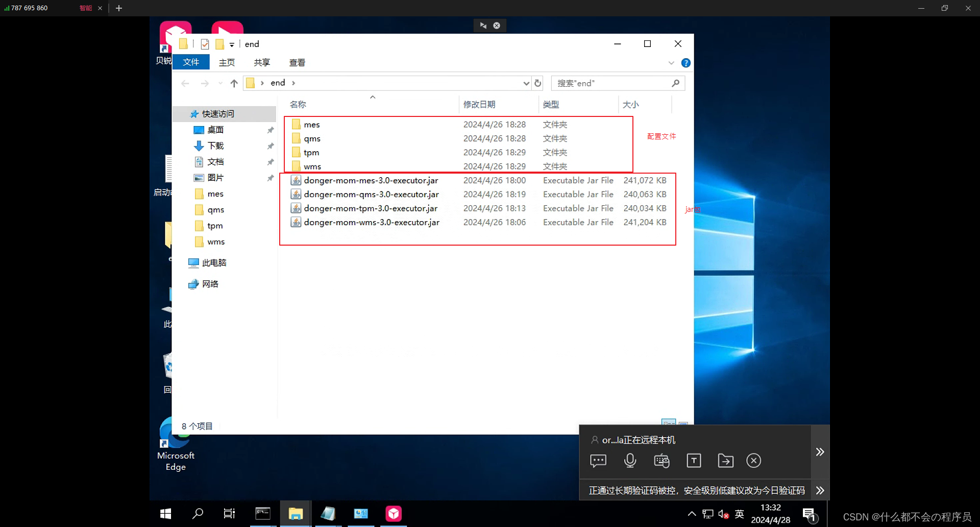The height and width of the screenshot is (527, 980).
Task: Select donger-mom-qms-3.0-executor.jar file
Action: point(371,194)
